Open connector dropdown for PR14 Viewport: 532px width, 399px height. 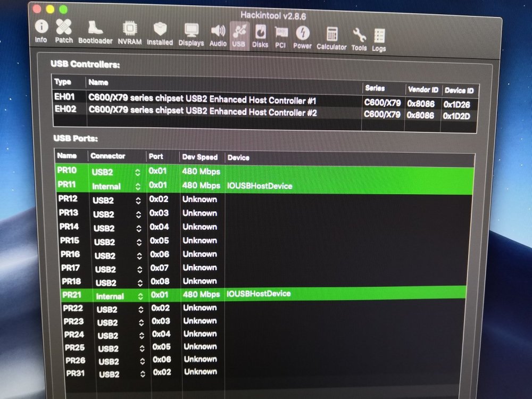point(139,229)
